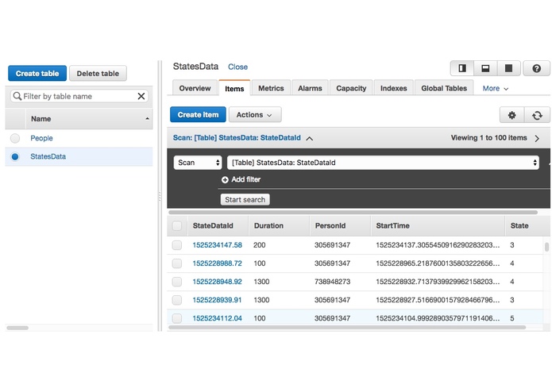The image size is (552, 392).
Task: Open the Overview tab
Action: tap(195, 88)
